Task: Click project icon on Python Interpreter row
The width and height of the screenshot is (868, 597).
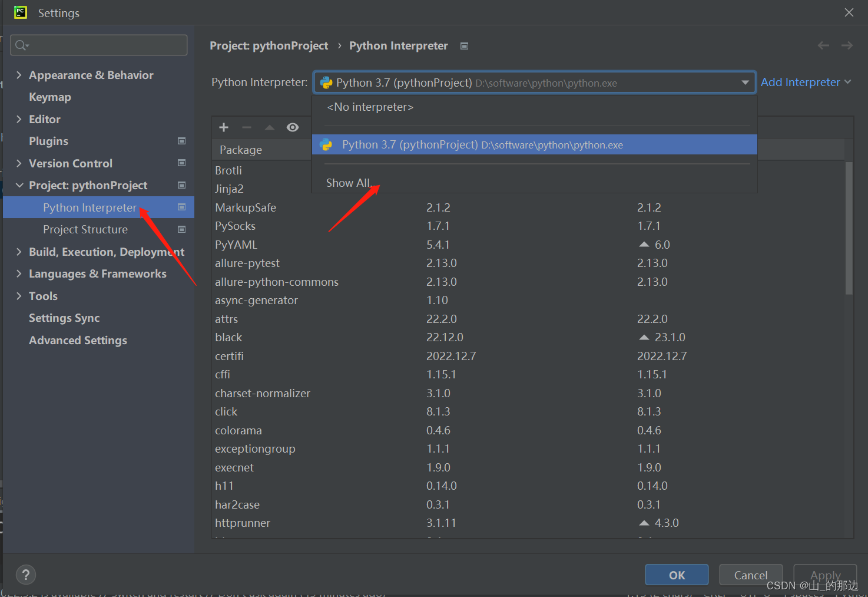Action: pos(182,207)
